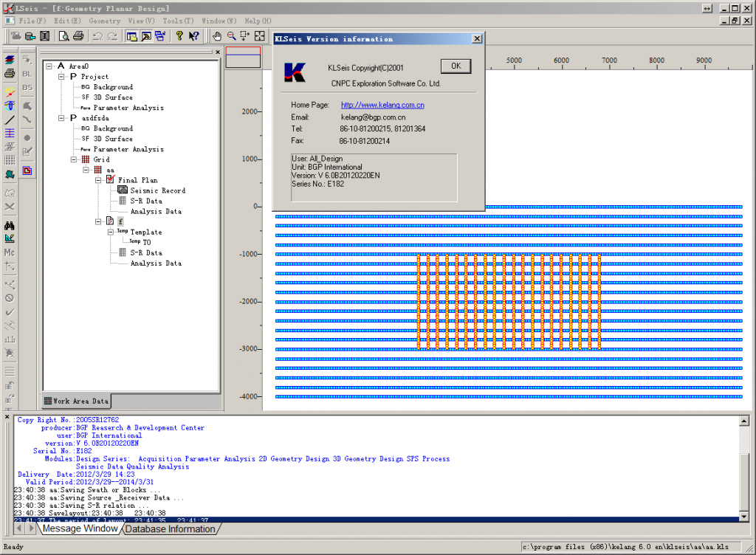Click the dashed-rectangle zoom window tool
Viewport: 756px width, 555px height.
tap(245, 35)
